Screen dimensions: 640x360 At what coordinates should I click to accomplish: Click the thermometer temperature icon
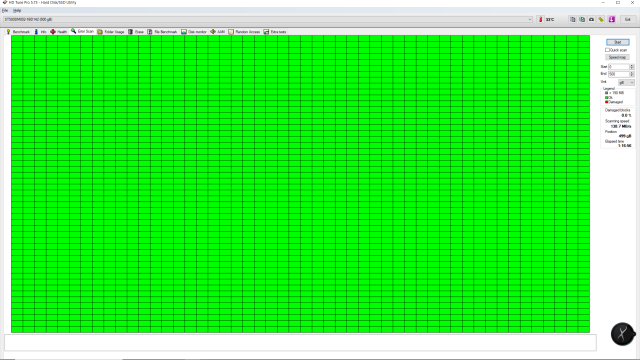click(x=540, y=19)
